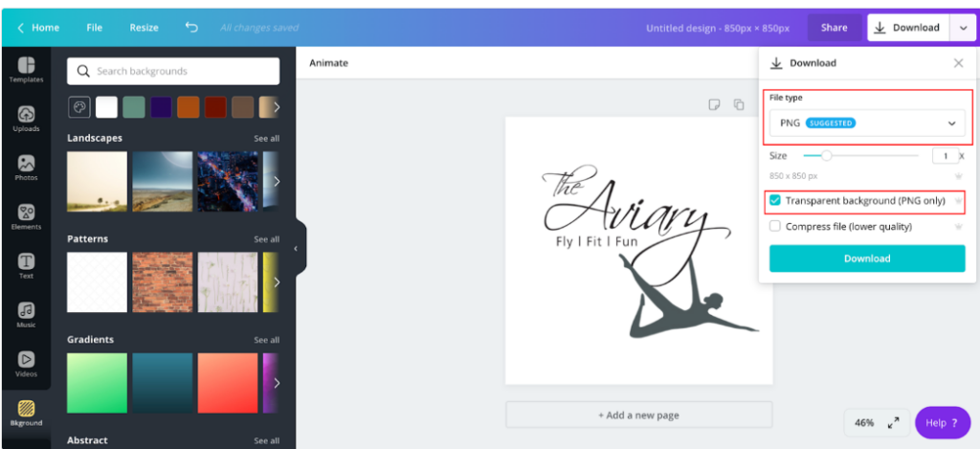Select the orange background color swatch

click(x=189, y=107)
